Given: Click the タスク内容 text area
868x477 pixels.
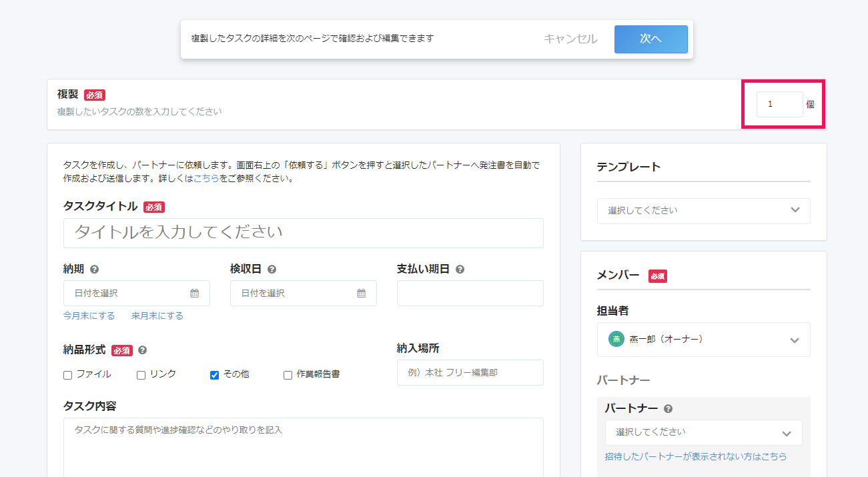Looking at the screenshot, I should point(303,447).
